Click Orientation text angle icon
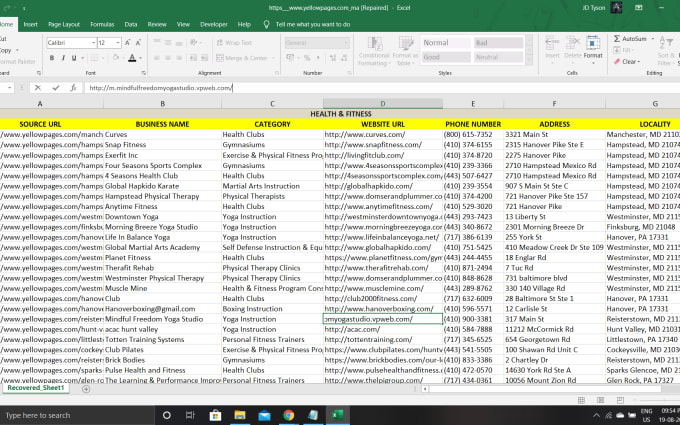This screenshot has height=425, width=680. [194, 43]
